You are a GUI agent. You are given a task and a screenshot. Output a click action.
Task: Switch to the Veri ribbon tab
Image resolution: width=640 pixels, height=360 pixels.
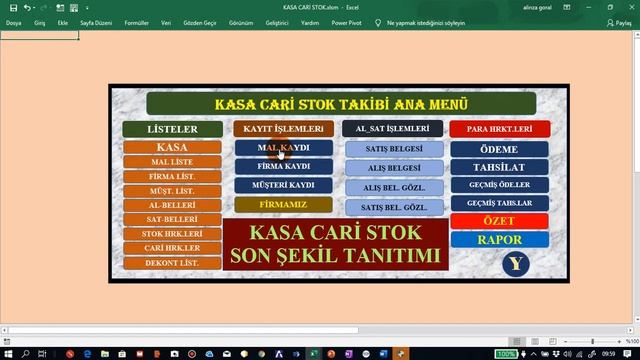click(x=166, y=23)
